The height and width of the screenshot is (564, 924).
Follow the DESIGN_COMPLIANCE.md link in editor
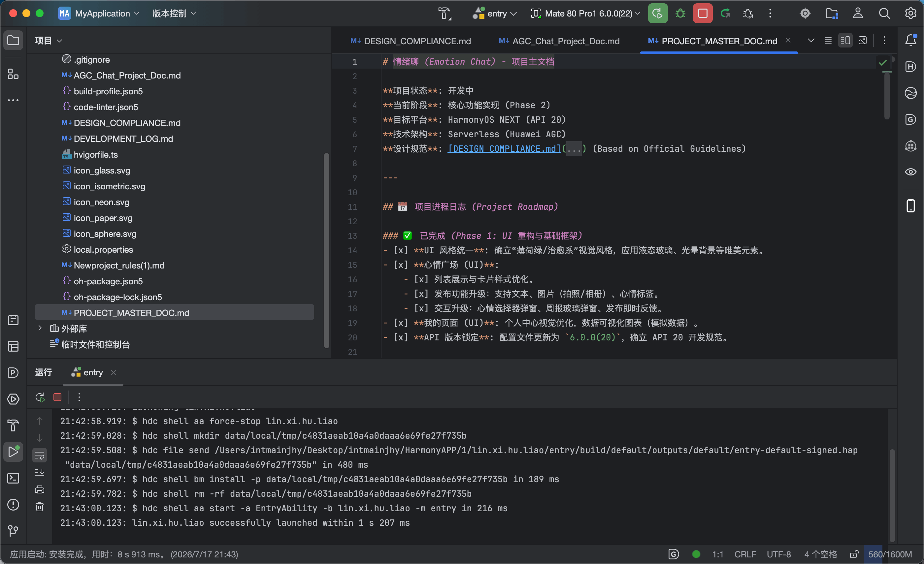tap(504, 149)
